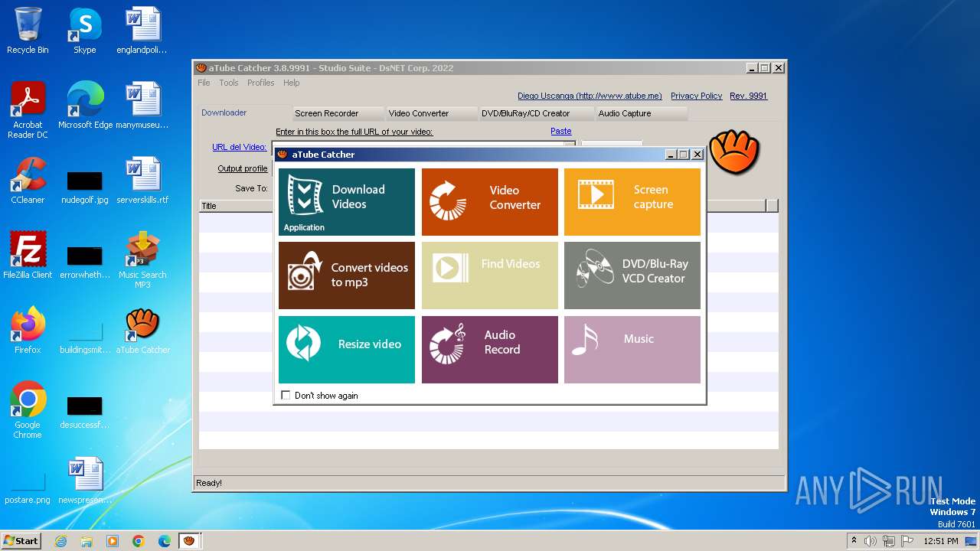Switch to the Video Converter tab

[x=430, y=113]
